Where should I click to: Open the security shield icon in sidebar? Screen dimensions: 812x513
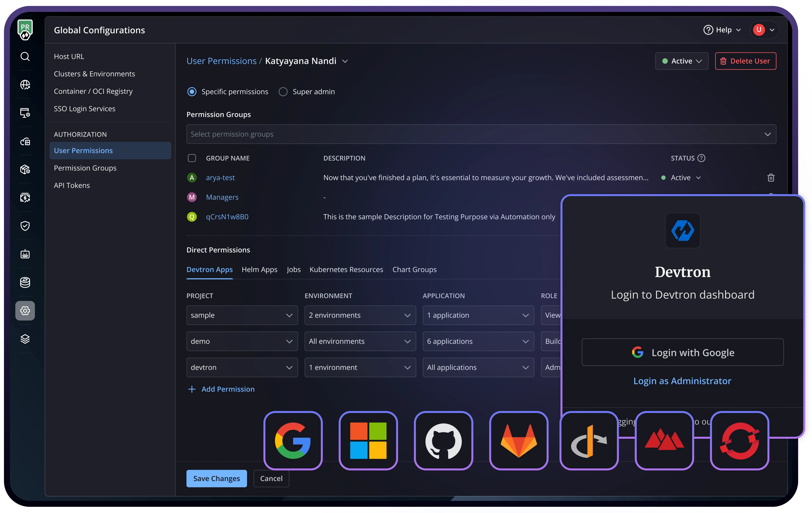pyautogui.click(x=25, y=226)
